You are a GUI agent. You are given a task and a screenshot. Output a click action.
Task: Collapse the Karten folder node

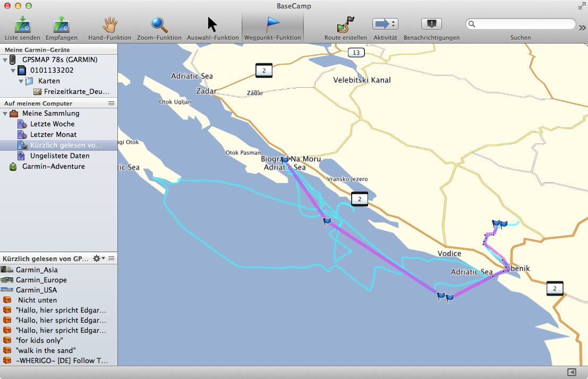click(x=21, y=81)
